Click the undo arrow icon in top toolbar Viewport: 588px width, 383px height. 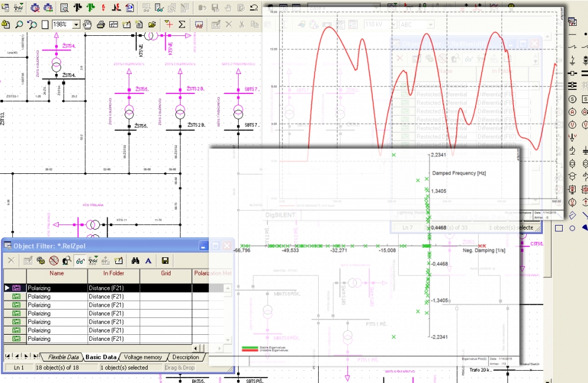[254, 7]
